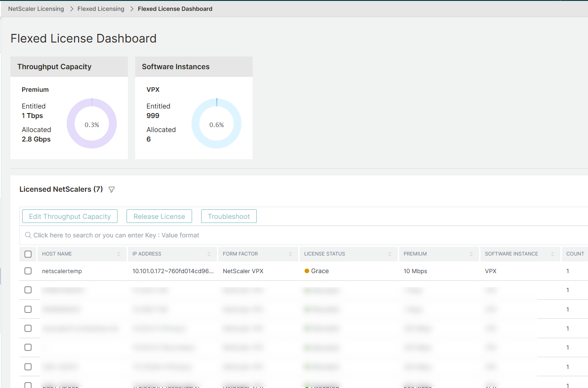Viewport: 588px width, 388px height.
Task: Toggle the select-all checkbox in table header
Action: [x=28, y=254]
